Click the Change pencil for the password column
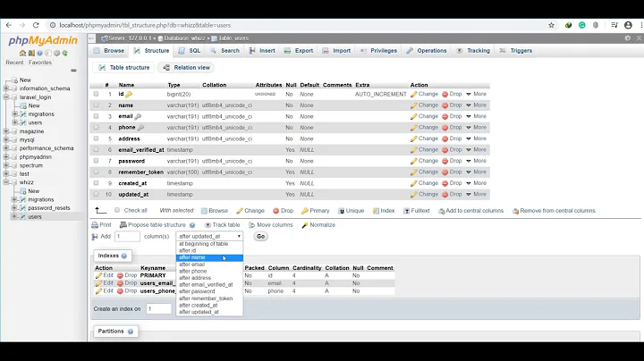This screenshot has width=644, height=361. coord(413,161)
